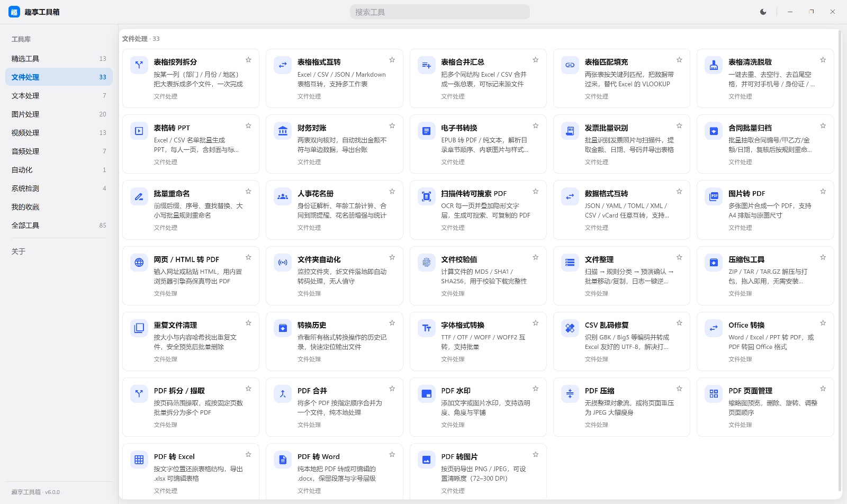847x504 pixels.
Task: Click the 表格清洗脱敏 broom icon
Action: [714, 65]
